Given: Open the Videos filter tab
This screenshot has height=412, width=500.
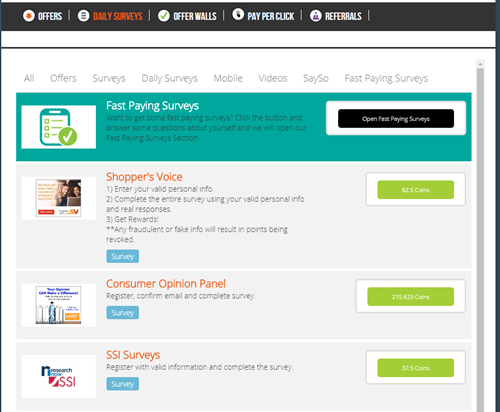Looking at the screenshot, I should pos(273,78).
